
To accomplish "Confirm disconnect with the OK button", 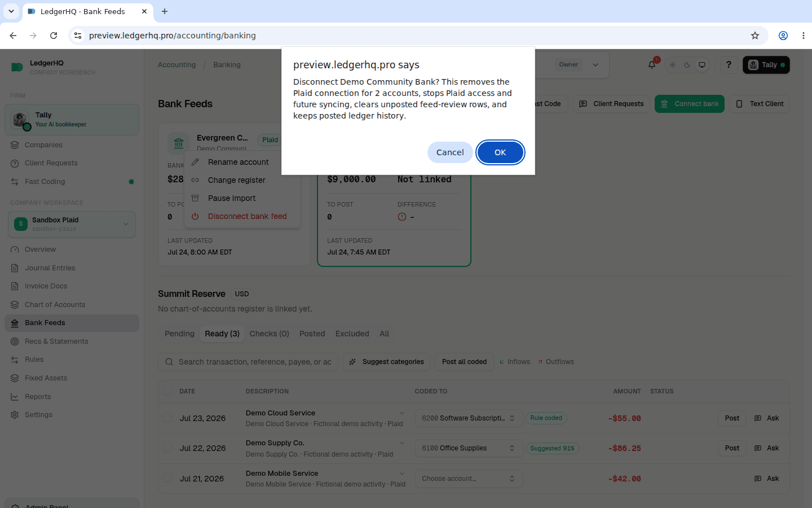I will tap(500, 152).
